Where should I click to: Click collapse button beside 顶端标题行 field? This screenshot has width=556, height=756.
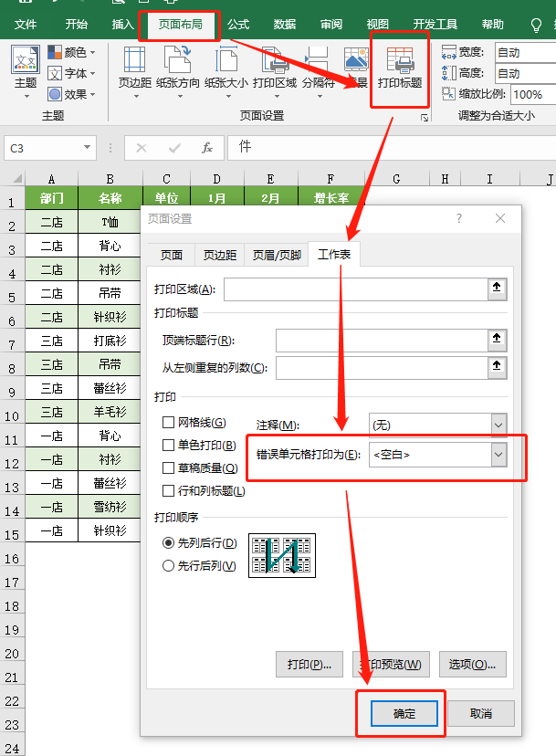[x=497, y=340]
